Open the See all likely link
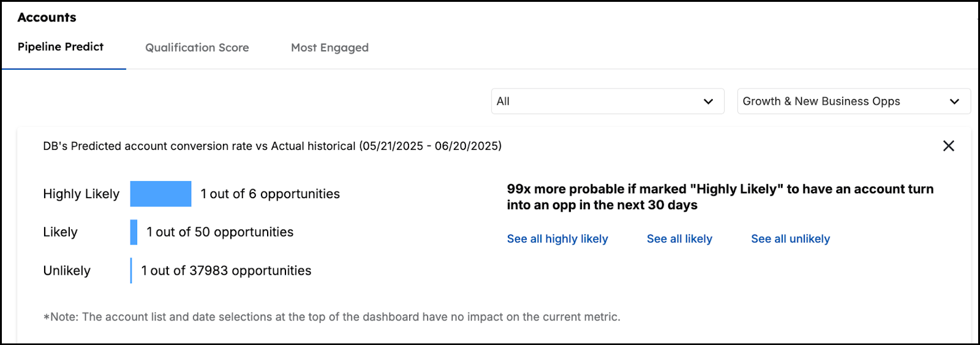The height and width of the screenshot is (345, 980). [679, 239]
